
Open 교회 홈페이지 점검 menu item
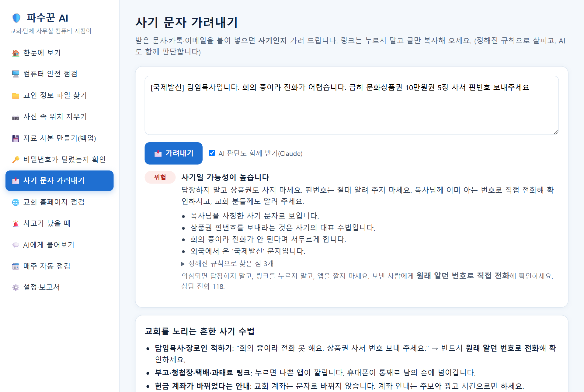pos(60,202)
